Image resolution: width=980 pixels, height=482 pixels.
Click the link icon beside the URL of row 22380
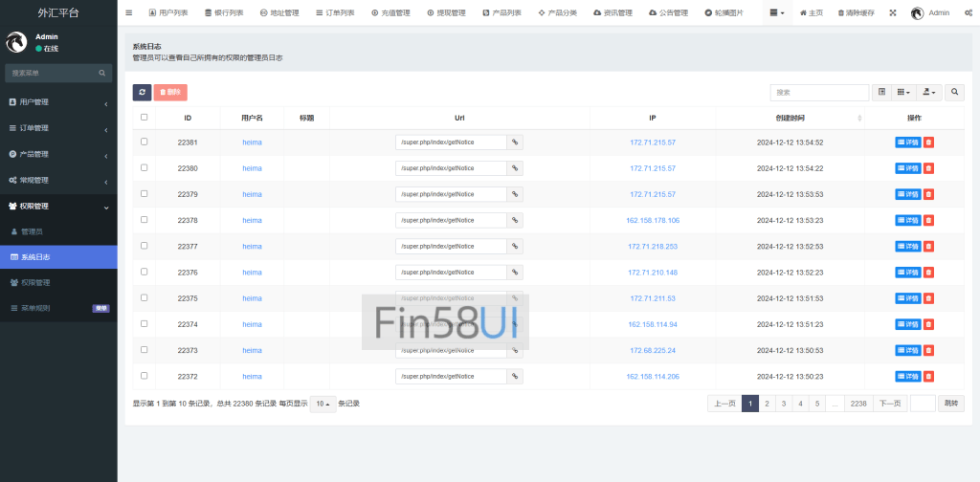point(515,168)
